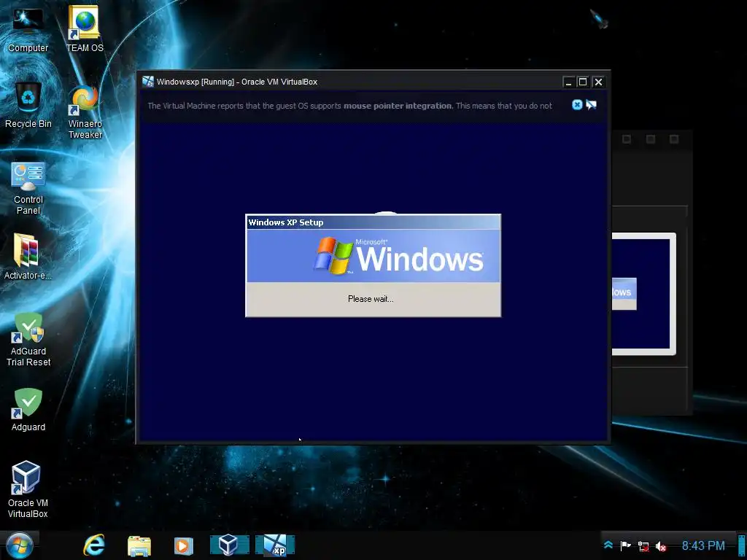Image resolution: width=747 pixels, height=560 pixels.
Task: Click the Windows Start orb
Action: click(x=19, y=545)
